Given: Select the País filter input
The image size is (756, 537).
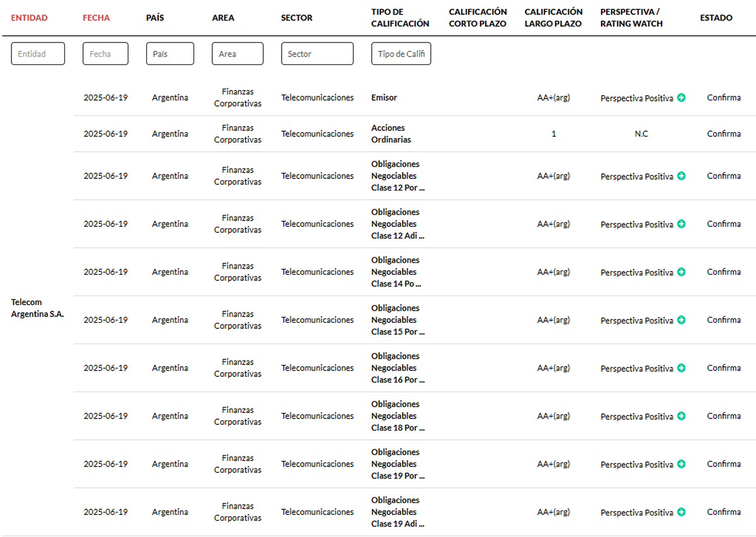Looking at the screenshot, I should coord(169,54).
